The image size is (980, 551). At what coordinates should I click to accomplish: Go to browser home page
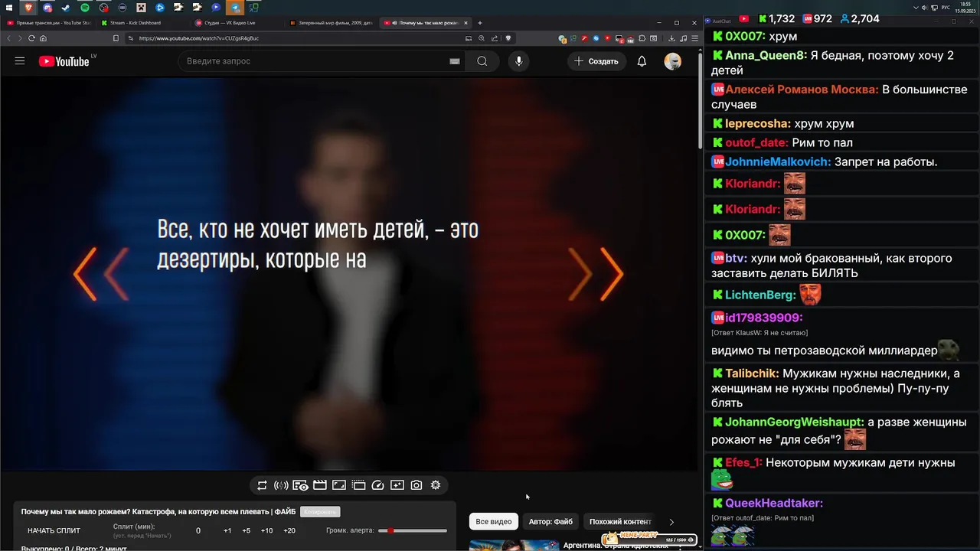point(43,38)
